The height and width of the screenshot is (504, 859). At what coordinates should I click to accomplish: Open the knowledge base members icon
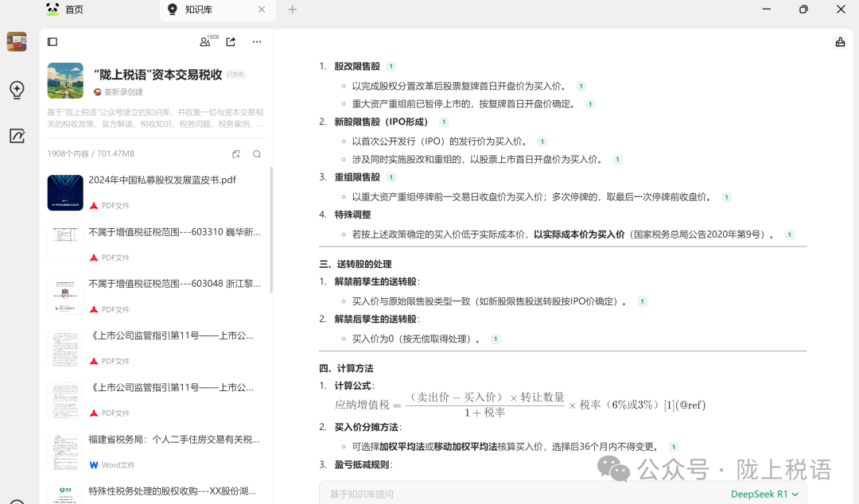[x=205, y=42]
